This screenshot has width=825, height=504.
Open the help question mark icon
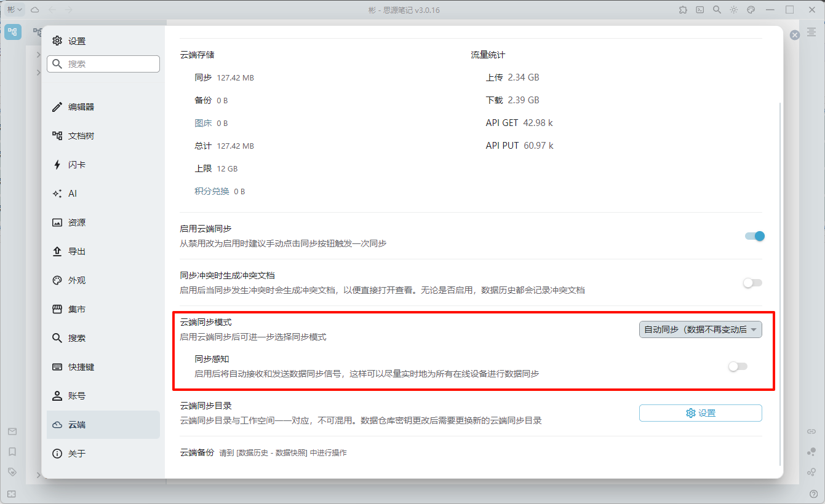pyautogui.click(x=813, y=494)
